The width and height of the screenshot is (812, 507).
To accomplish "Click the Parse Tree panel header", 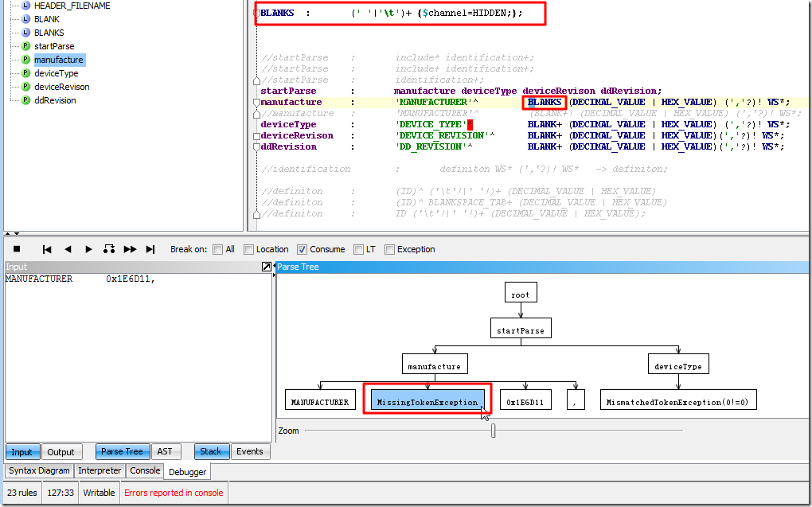I will [542, 267].
